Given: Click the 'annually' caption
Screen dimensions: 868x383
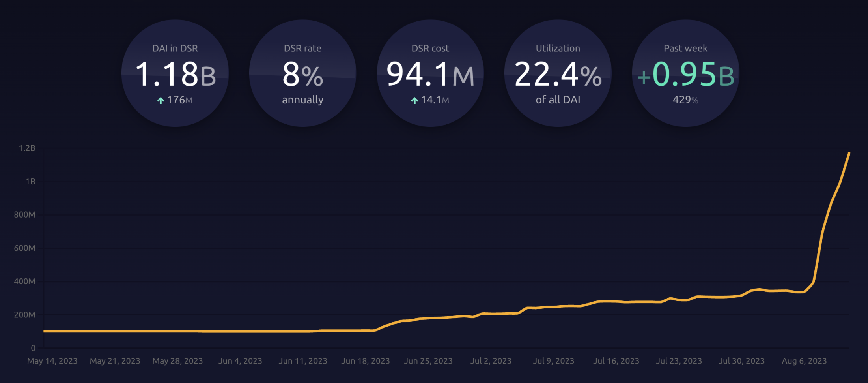Looking at the screenshot, I should point(302,100).
